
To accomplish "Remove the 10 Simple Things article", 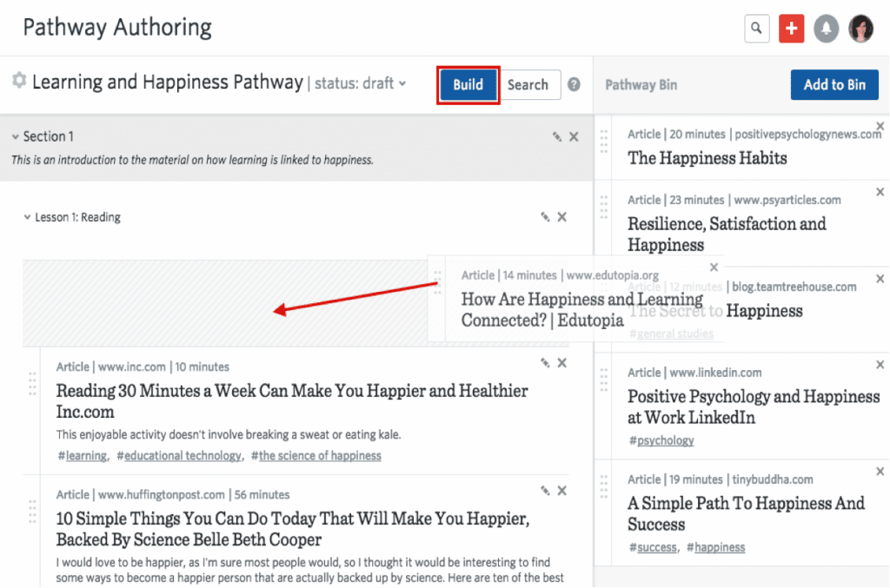I will click(x=562, y=491).
